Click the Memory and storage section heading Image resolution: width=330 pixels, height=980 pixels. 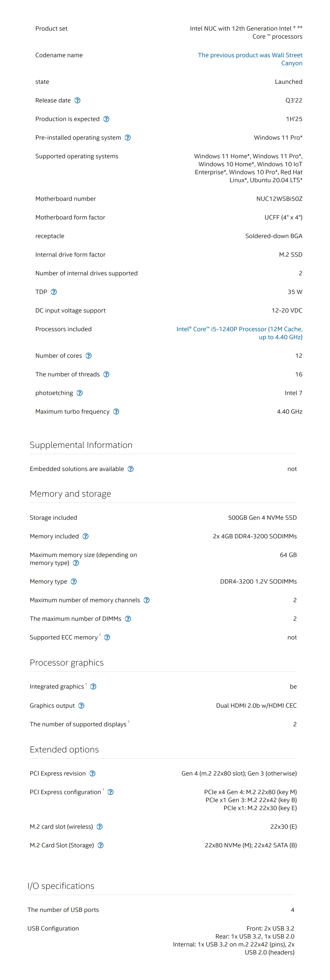[x=70, y=494]
